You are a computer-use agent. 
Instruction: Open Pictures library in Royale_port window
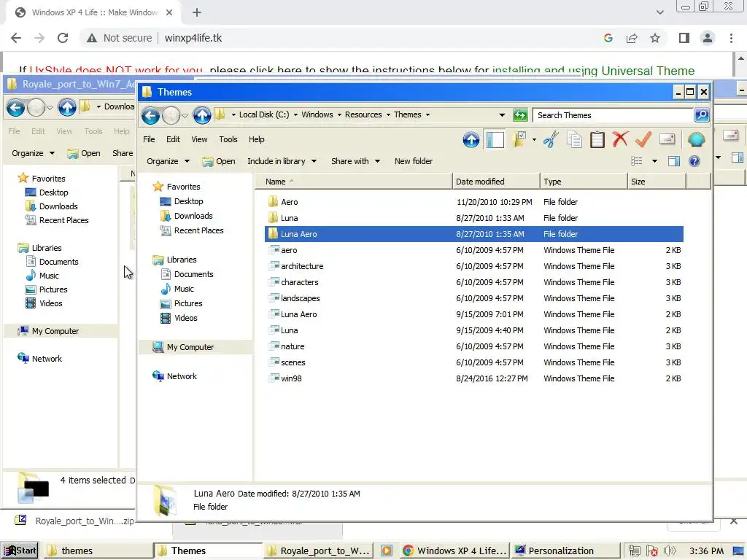pyautogui.click(x=53, y=289)
